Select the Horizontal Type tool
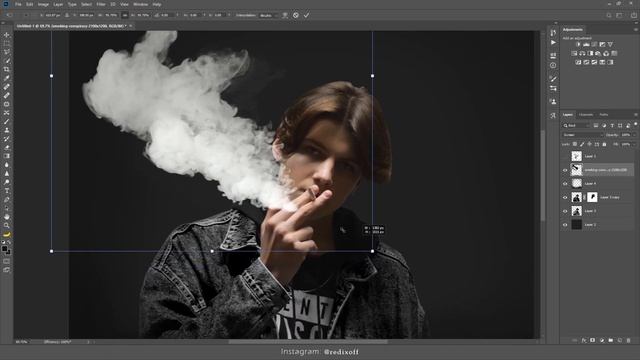 tap(7, 191)
